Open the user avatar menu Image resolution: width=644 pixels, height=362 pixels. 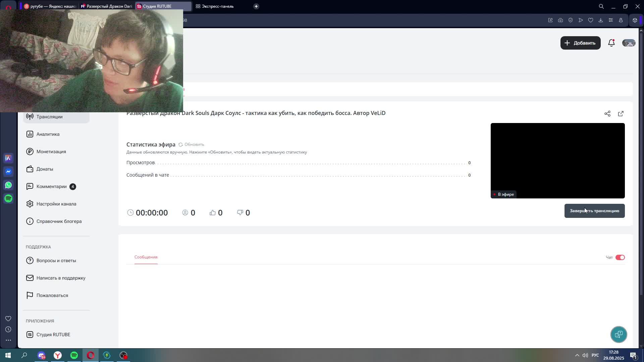click(x=629, y=43)
